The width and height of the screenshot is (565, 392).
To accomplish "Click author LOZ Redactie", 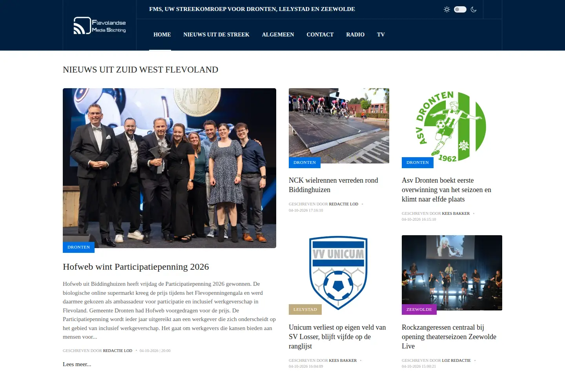I will coord(456,360).
